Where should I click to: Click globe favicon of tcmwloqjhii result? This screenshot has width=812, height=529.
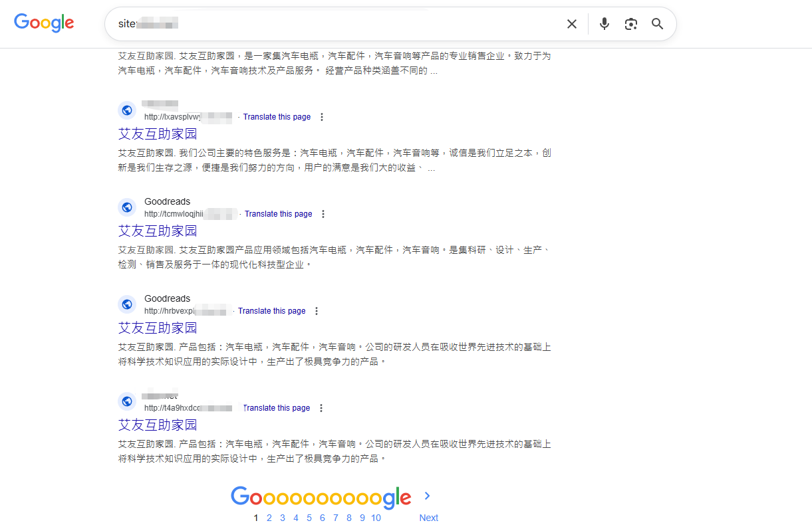pyautogui.click(x=127, y=207)
